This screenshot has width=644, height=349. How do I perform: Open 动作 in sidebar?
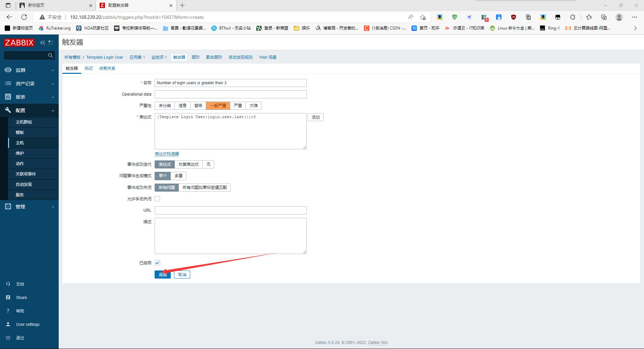(20, 164)
